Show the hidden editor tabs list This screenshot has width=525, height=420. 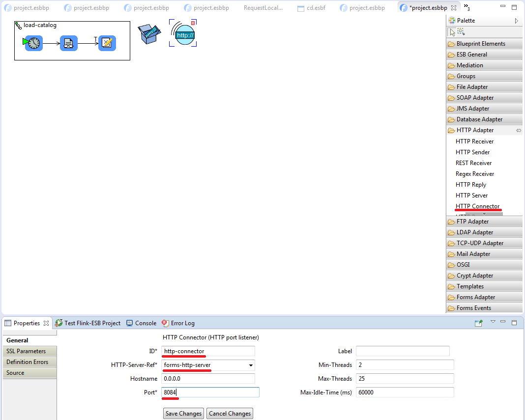coord(467,8)
